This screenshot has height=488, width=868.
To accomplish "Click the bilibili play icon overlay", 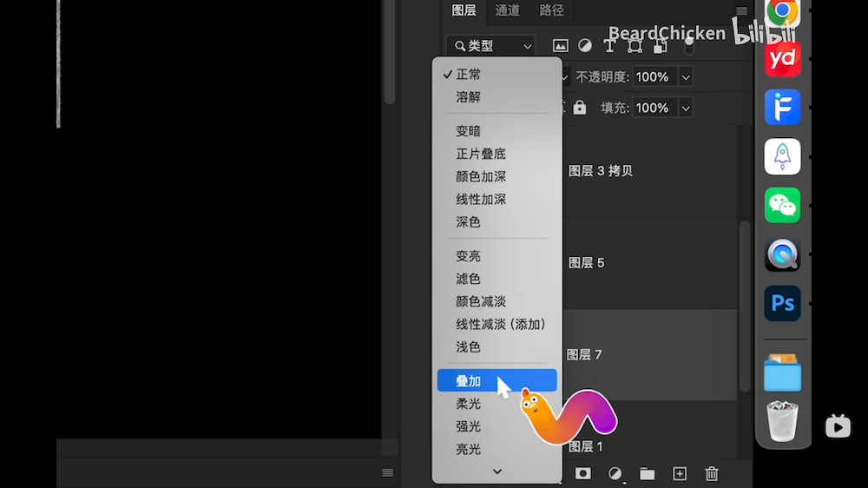I will [x=838, y=426].
